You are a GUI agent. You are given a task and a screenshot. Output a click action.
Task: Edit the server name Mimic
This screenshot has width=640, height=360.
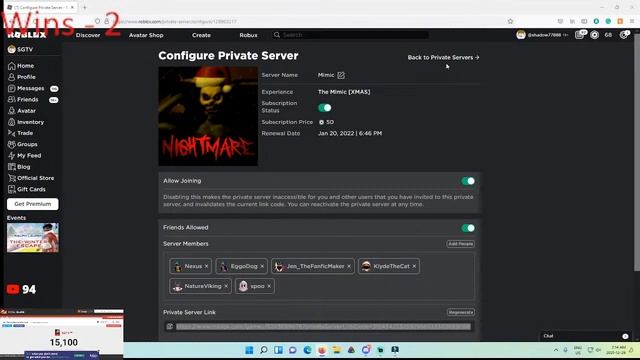click(341, 75)
